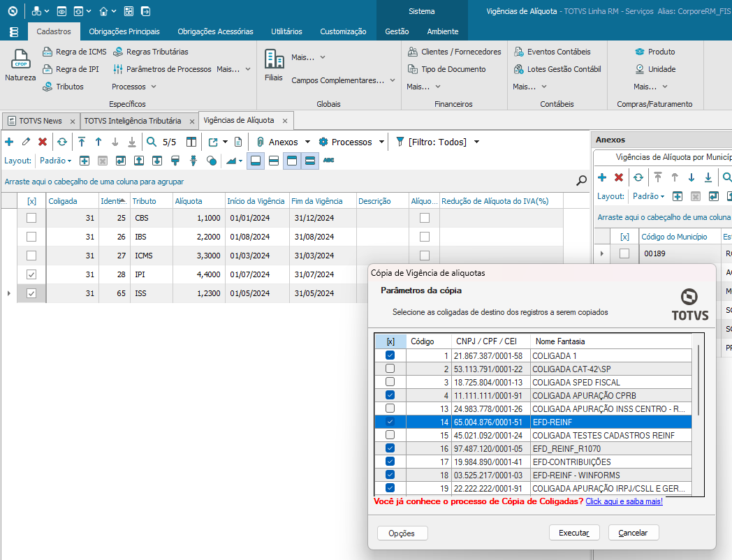Click CNPJ 97.487.120/0001-05 cell

(x=490, y=448)
